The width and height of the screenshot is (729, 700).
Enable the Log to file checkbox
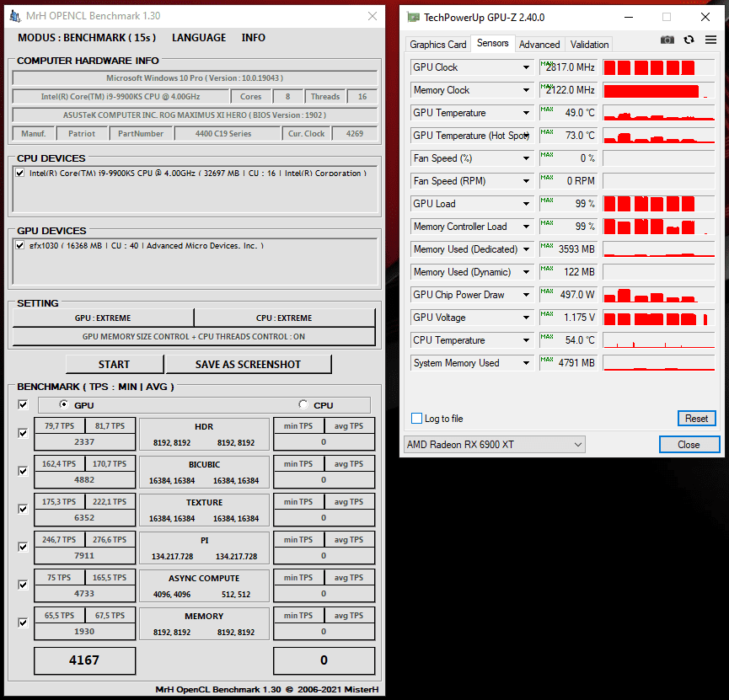(x=416, y=419)
